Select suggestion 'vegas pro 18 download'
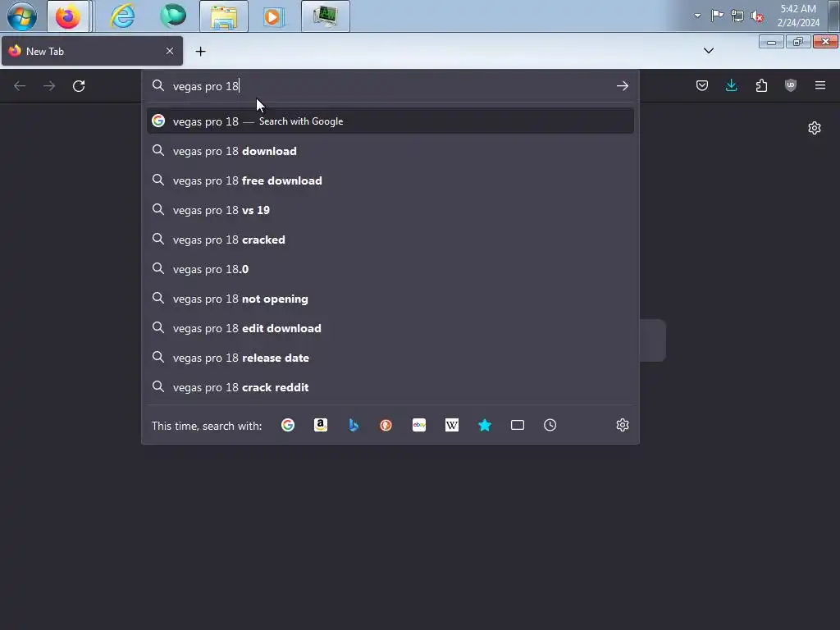Image resolution: width=840 pixels, height=630 pixels. 390,151
